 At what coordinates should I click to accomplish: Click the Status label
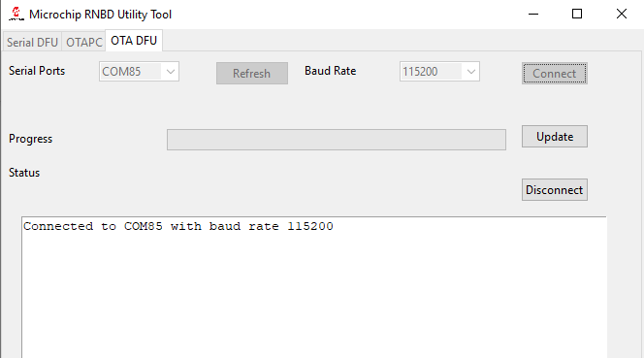[x=24, y=173]
